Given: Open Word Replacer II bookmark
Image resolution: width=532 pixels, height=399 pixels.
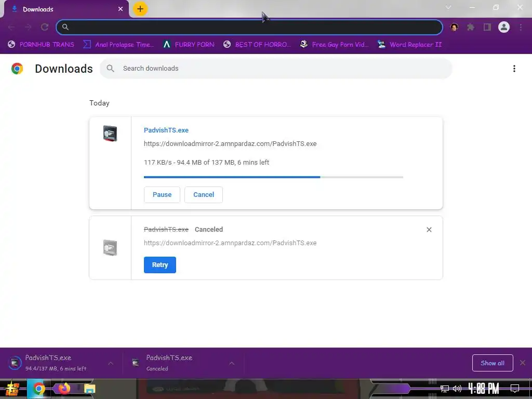Looking at the screenshot, I should click(410, 45).
